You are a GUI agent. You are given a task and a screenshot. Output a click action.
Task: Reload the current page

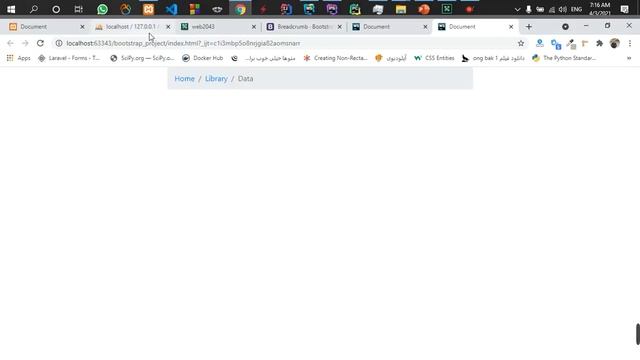(x=40, y=43)
